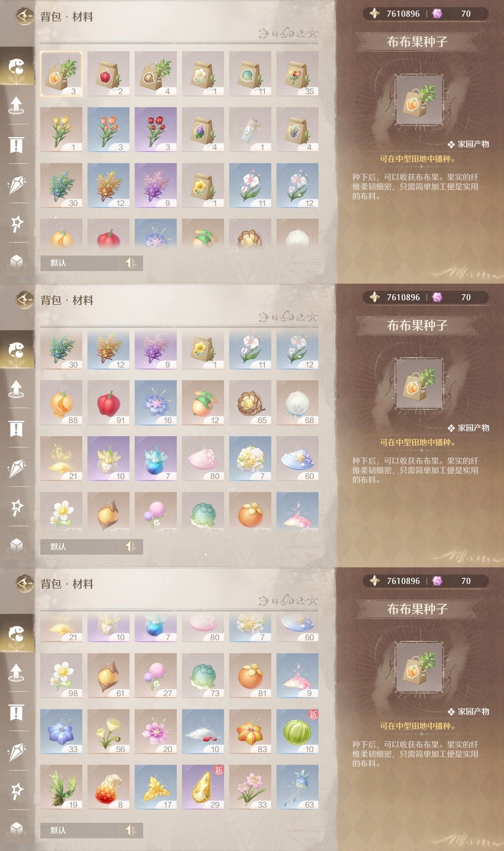Image resolution: width=504 pixels, height=851 pixels.
Task: Select the blue jellyfish flower with count 63
Action: 297,788
